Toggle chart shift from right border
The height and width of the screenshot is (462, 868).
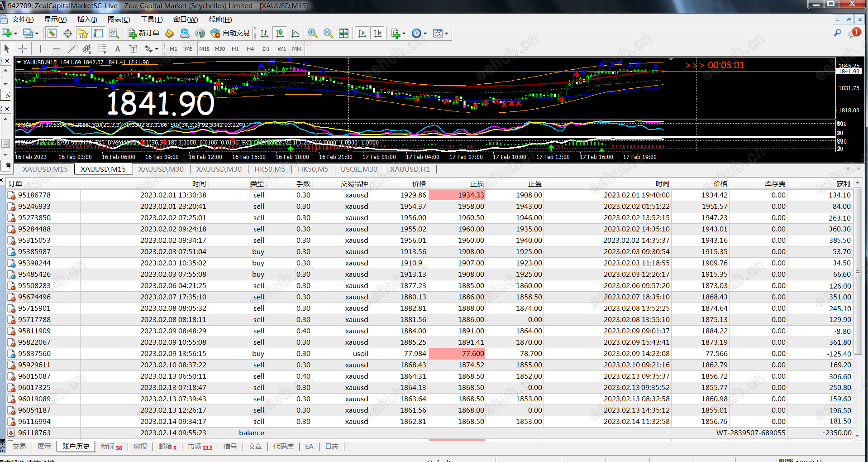click(x=377, y=33)
